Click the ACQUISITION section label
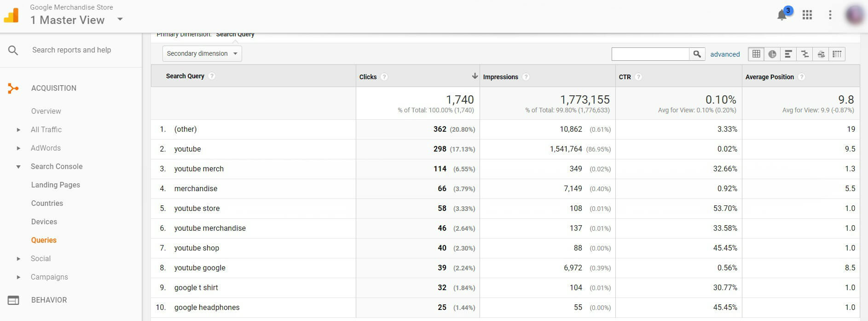Screen dimensions: 868x321 point(54,88)
